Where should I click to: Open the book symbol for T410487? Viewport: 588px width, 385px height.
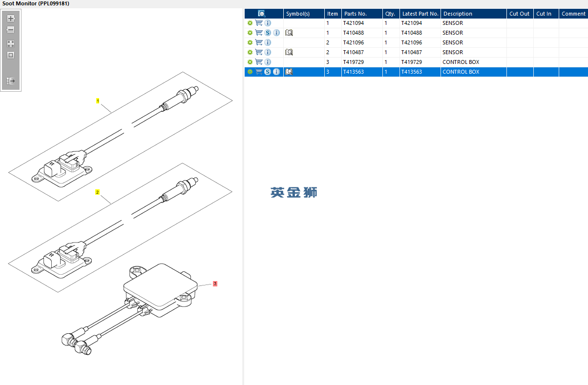[289, 52]
